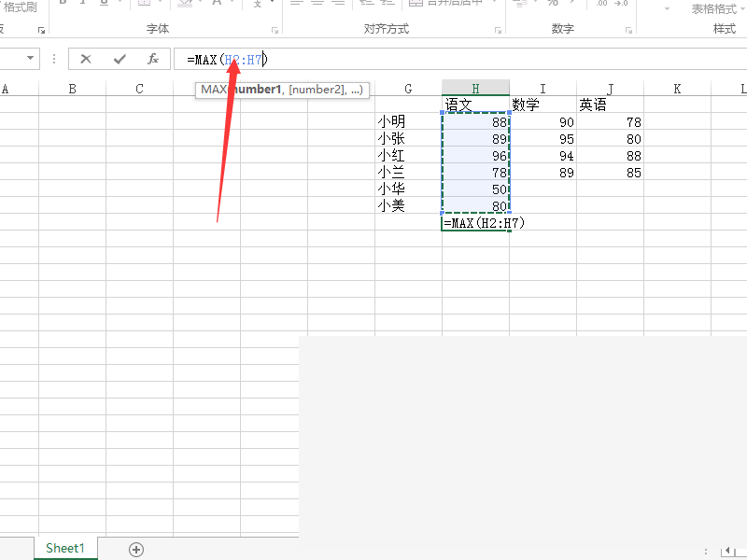Viewport: 747px width, 560px height.
Task: Open the 字体 group dialog launcher
Action: pos(275,30)
